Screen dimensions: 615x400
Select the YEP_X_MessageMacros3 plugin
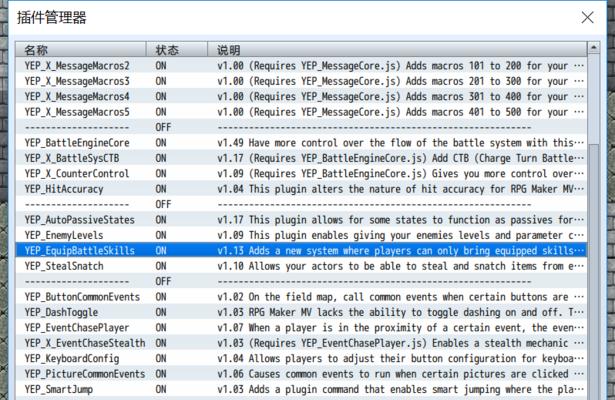point(301,81)
